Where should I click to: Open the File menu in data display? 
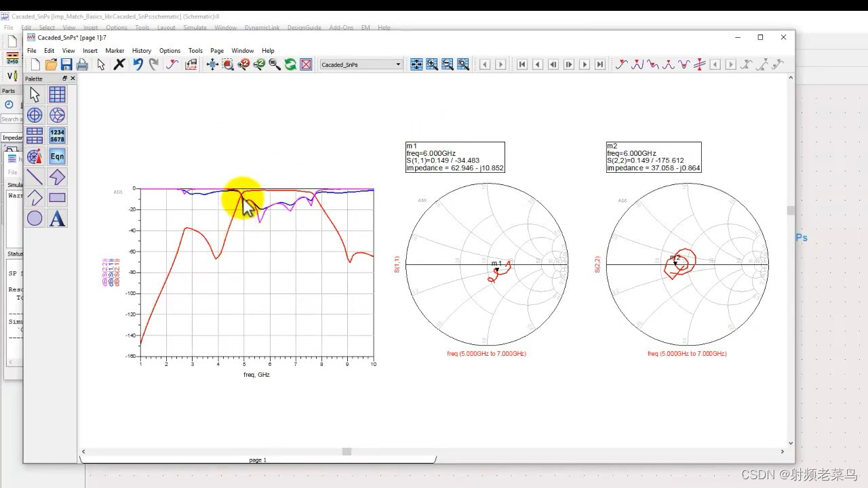32,51
